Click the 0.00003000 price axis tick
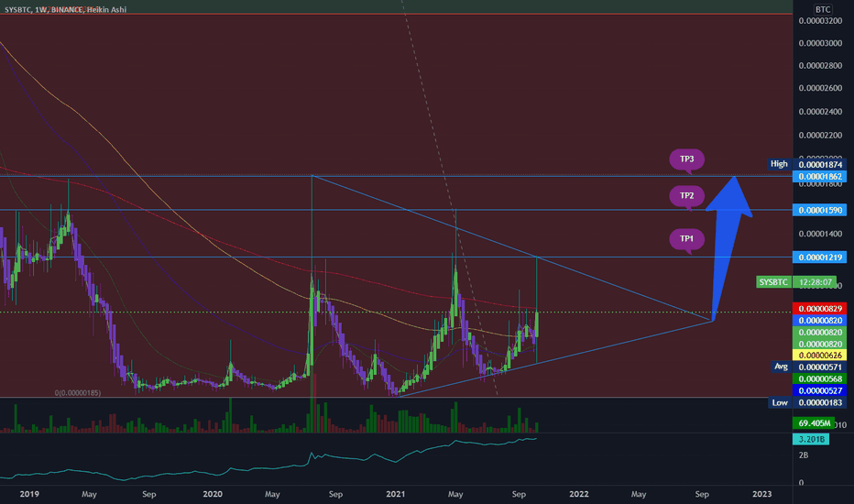The height and width of the screenshot is (504, 854). coord(820,44)
